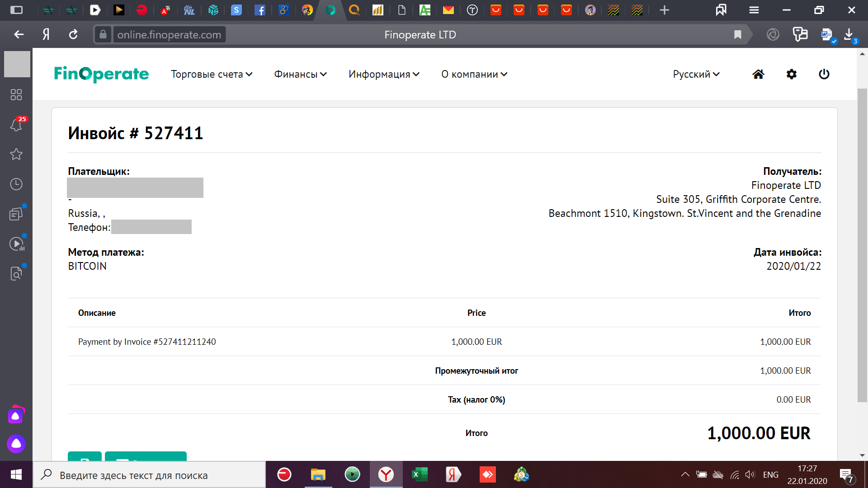This screenshot has width=868, height=488.
Task: Click the Инвойс # 527411 heading
Action: click(136, 133)
